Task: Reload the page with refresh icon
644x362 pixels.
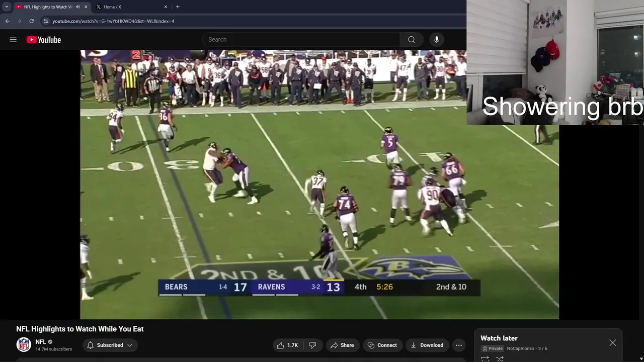Action: [x=31, y=21]
